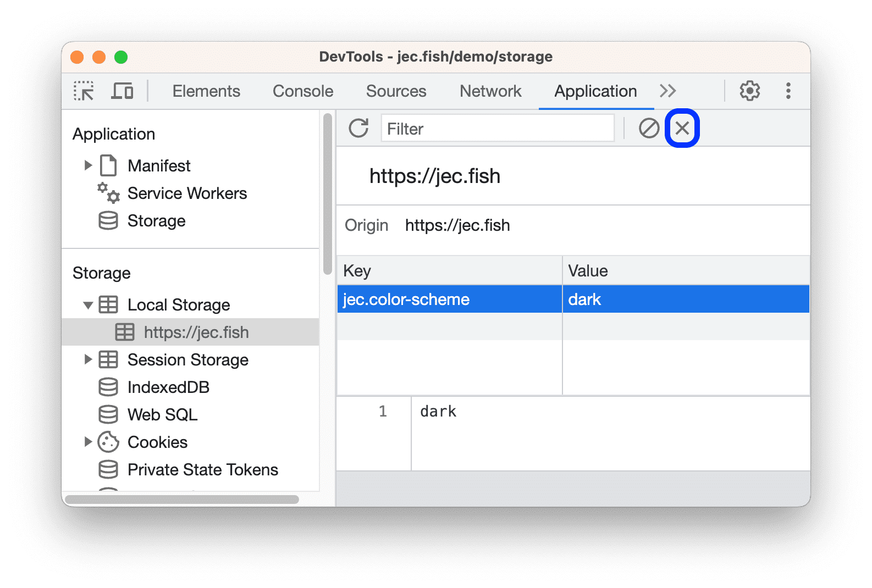The height and width of the screenshot is (588, 872).
Task: Expand the Session Storage section
Action: tap(88, 360)
